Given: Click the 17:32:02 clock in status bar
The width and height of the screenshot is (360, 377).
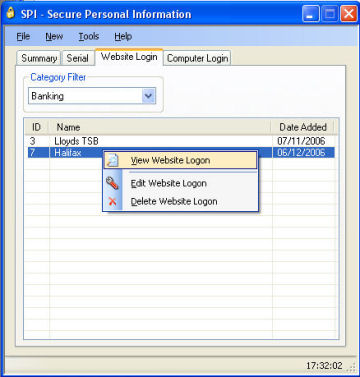Looking at the screenshot, I should [x=324, y=366].
